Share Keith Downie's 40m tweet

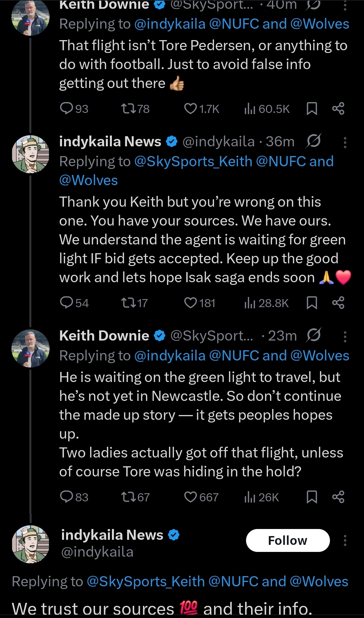click(x=338, y=109)
